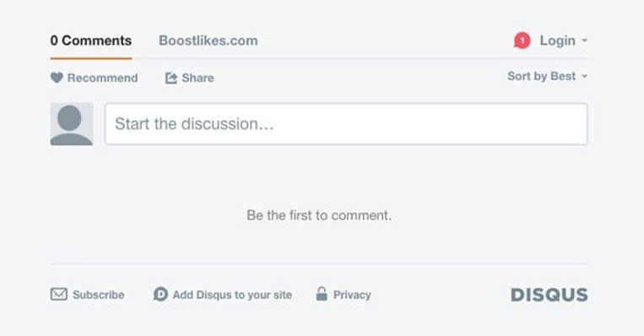Focus the Start the discussion input field
This screenshot has width=644, height=336.
(x=346, y=124)
